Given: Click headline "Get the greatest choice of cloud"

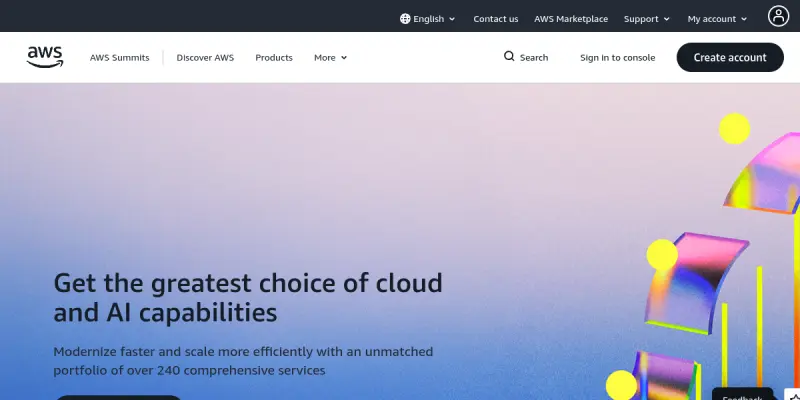Looking at the screenshot, I should point(248,283).
